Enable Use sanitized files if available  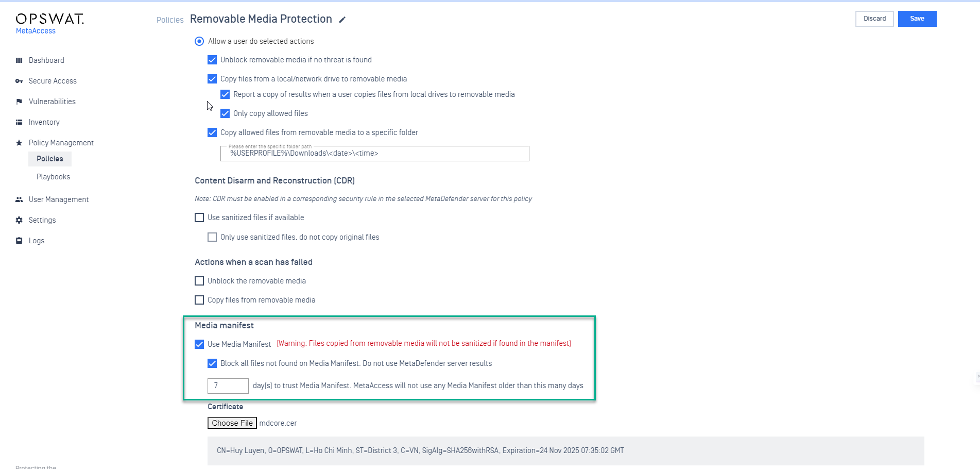pyautogui.click(x=199, y=217)
